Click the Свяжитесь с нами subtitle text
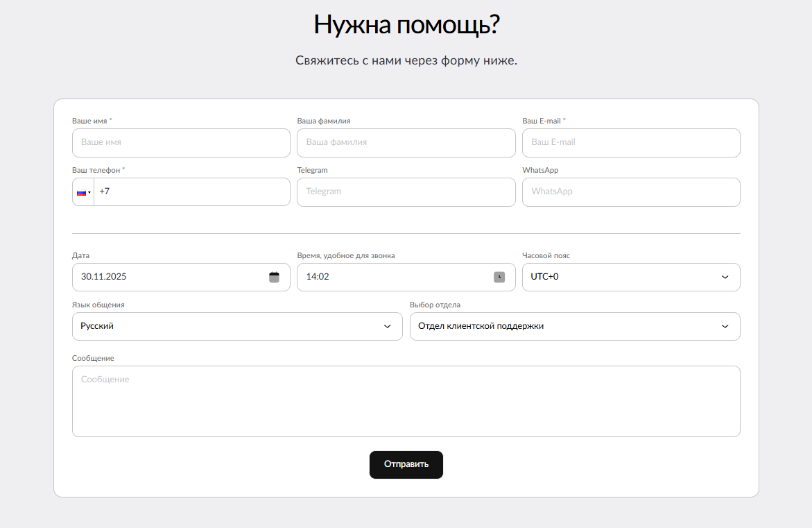 [406, 60]
